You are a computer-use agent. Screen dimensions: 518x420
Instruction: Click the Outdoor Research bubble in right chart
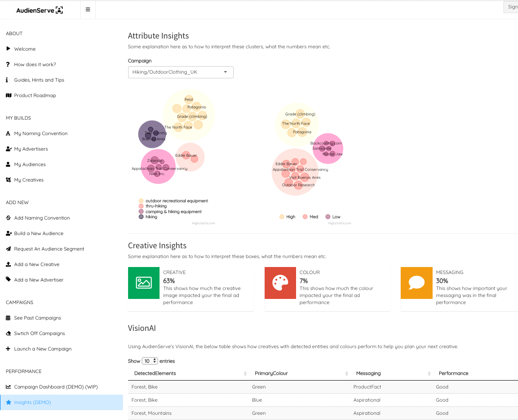298,185
